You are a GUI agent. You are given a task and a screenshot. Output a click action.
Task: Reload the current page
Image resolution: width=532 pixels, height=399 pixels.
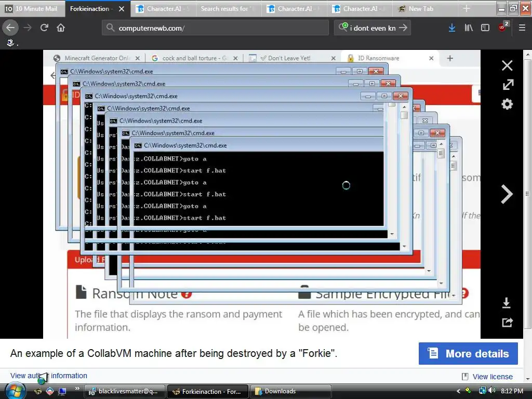click(44, 28)
